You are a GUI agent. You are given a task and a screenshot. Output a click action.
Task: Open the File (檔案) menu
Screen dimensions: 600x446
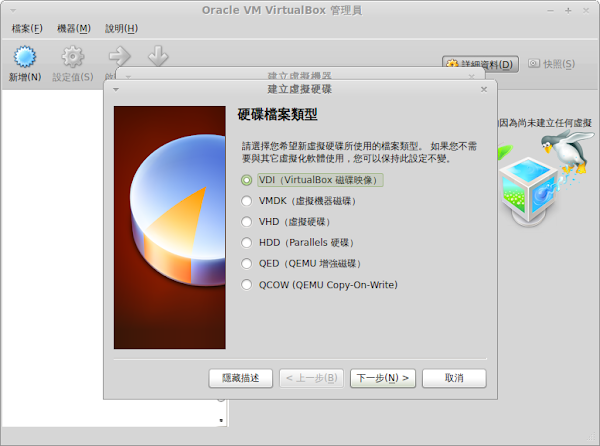click(27, 28)
